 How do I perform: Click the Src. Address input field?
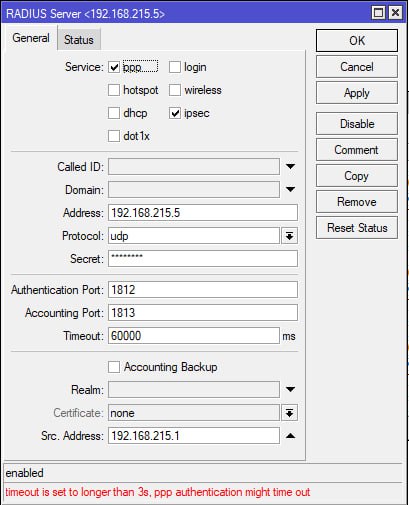194,436
